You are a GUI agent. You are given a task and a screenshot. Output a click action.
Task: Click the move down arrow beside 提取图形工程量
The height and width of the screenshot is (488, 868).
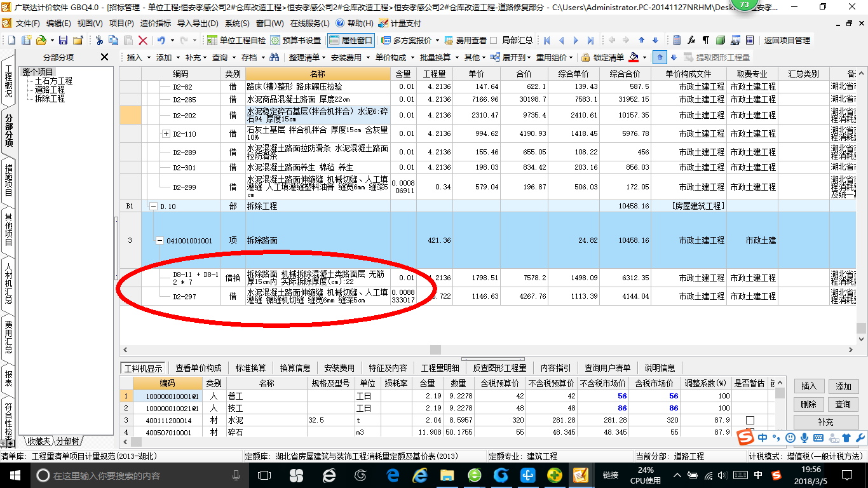pos(674,57)
